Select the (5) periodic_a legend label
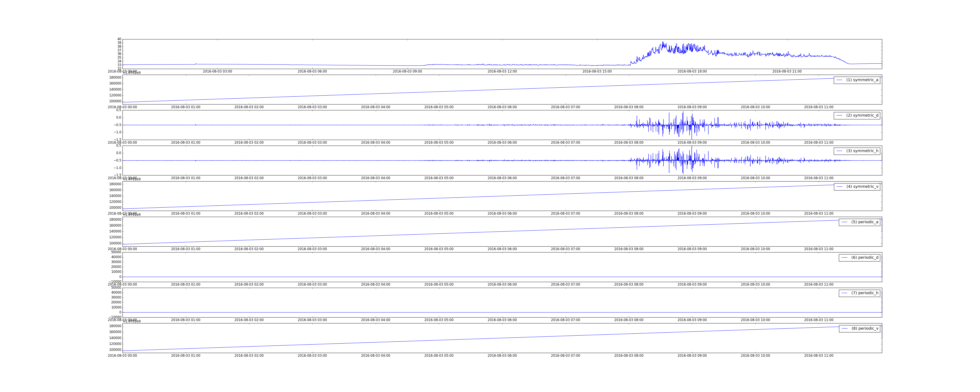 [x=865, y=222]
